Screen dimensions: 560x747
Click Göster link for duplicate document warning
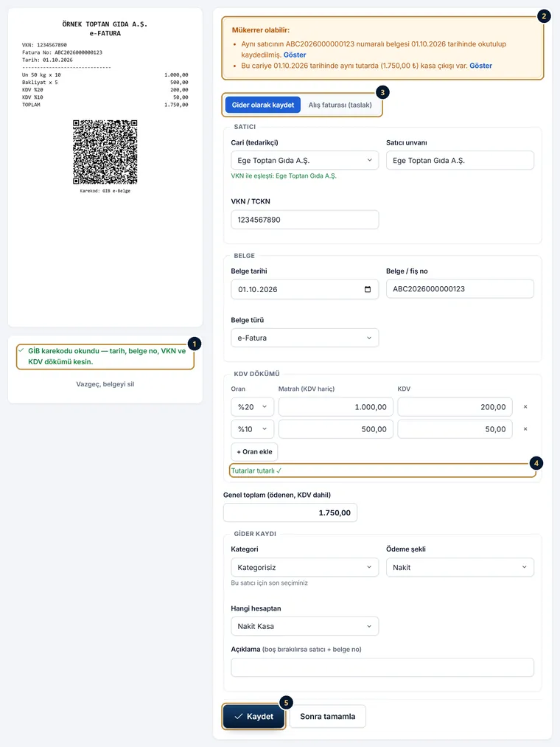(x=295, y=55)
